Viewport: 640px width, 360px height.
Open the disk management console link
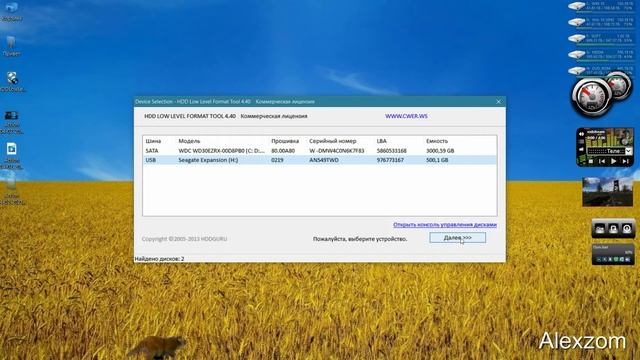[x=445, y=224]
